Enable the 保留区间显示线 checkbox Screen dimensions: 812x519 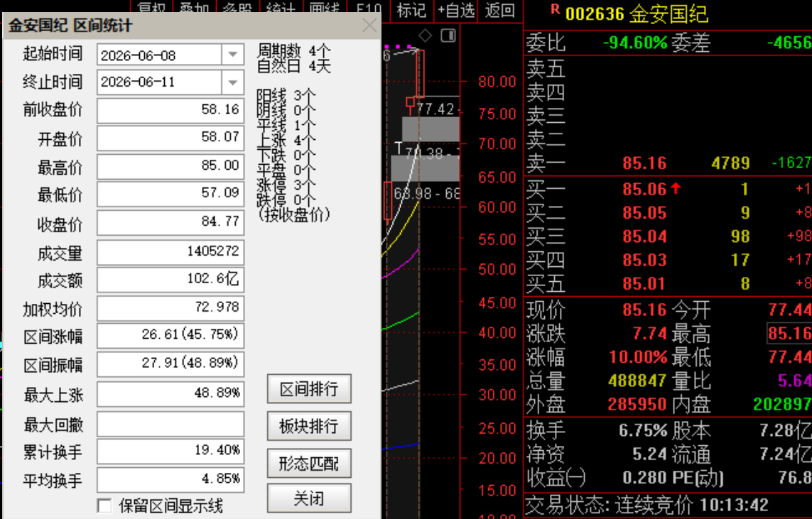[x=104, y=506]
